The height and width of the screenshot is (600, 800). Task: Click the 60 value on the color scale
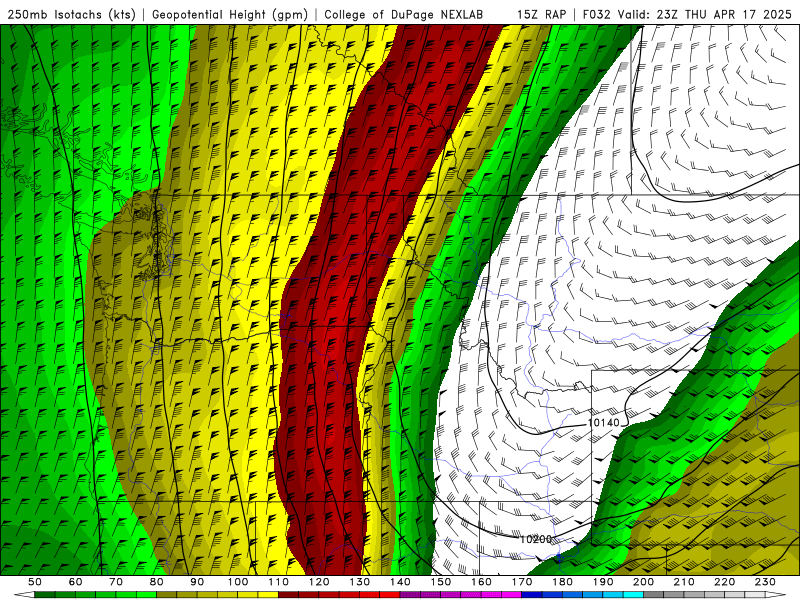(x=76, y=582)
